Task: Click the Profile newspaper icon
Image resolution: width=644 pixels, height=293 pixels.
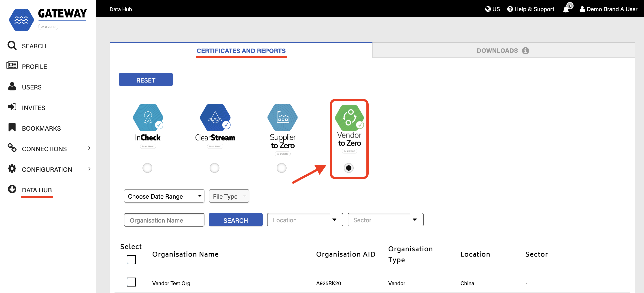Action: coord(12,66)
